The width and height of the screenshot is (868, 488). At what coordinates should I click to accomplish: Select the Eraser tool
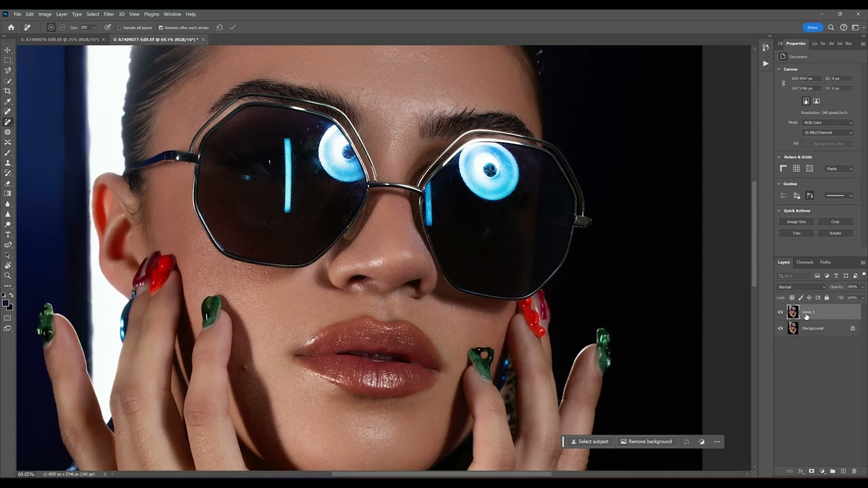(x=8, y=183)
